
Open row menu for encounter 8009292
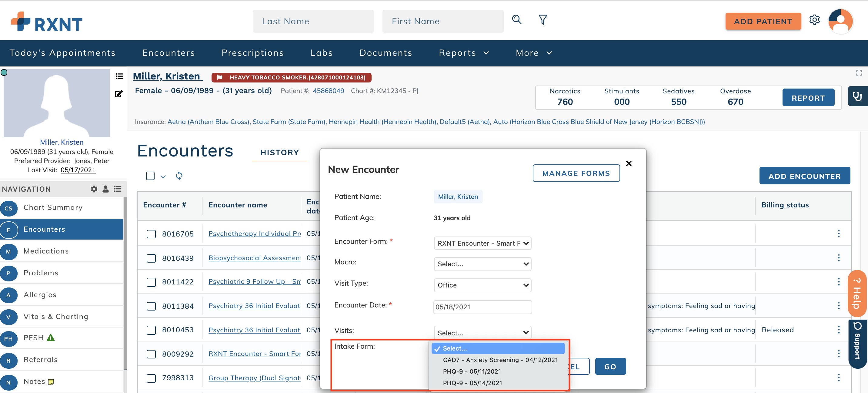pos(839,354)
